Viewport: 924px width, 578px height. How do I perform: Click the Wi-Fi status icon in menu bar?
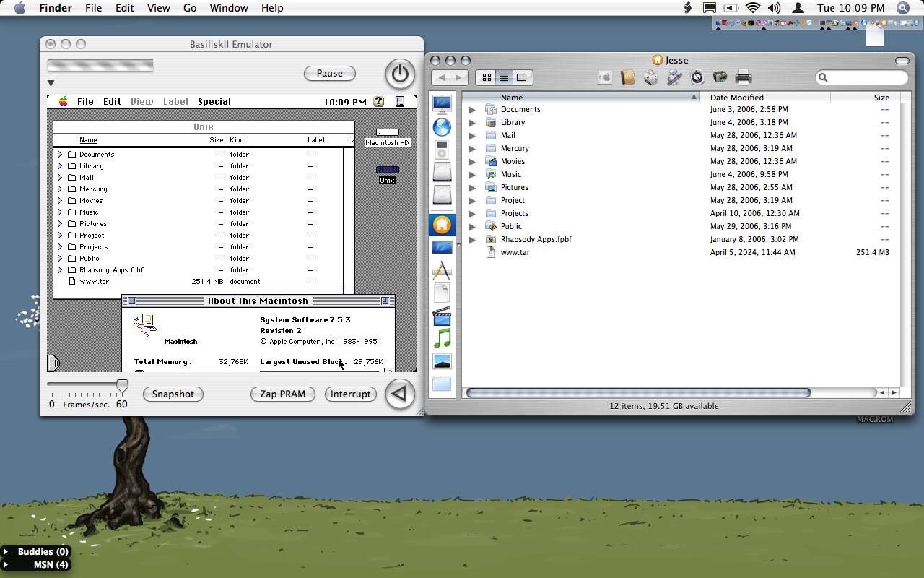click(x=753, y=8)
